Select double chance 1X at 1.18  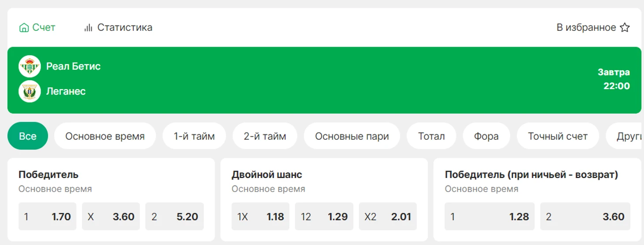pyautogui.click(x=260, y=216)
